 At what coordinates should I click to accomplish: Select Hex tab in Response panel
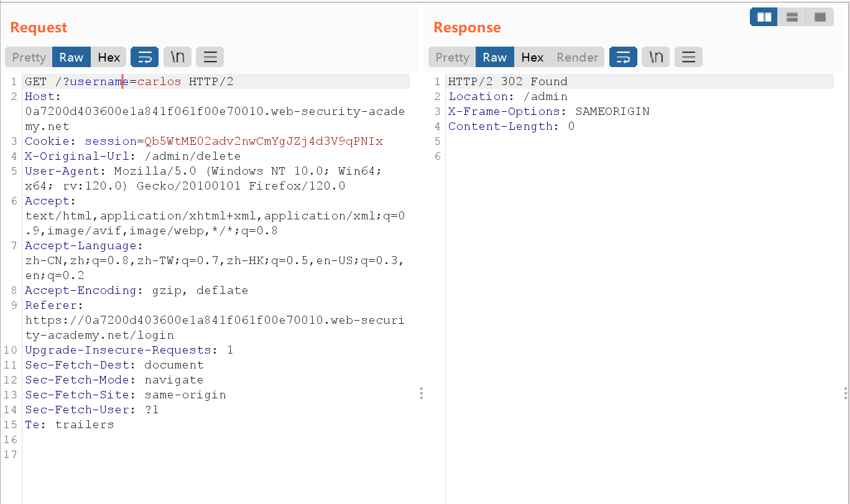(x=532, y=57)
